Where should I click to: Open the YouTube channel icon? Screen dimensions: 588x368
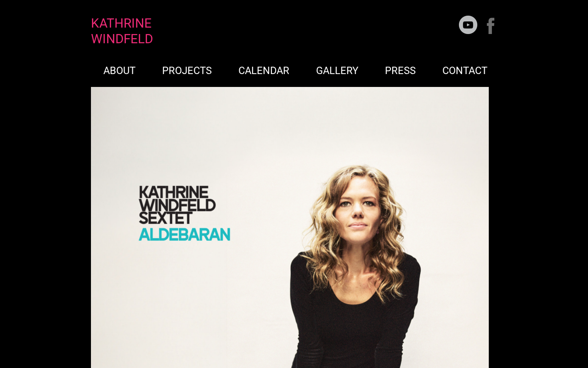click(468, 25)
